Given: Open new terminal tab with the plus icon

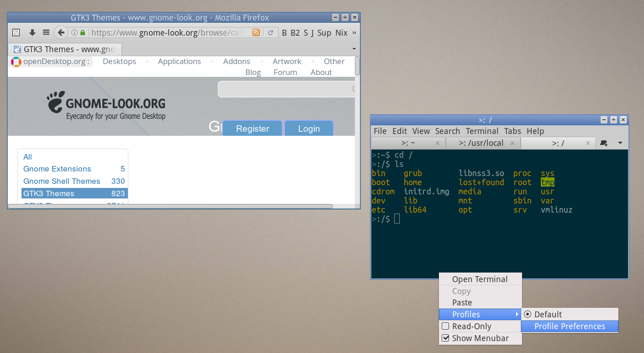Looking at the screenshot, I should pos(604,143).
